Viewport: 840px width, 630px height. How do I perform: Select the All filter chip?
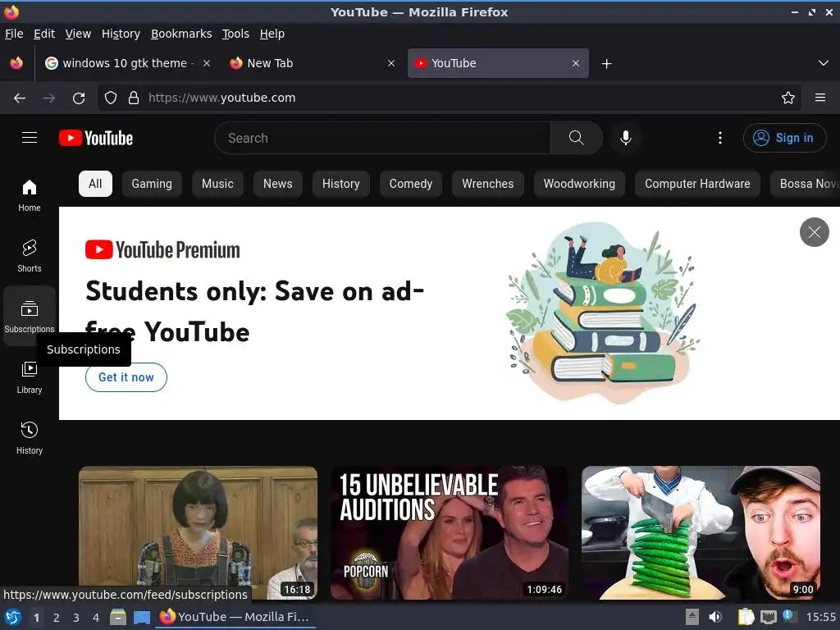[95, 184]
